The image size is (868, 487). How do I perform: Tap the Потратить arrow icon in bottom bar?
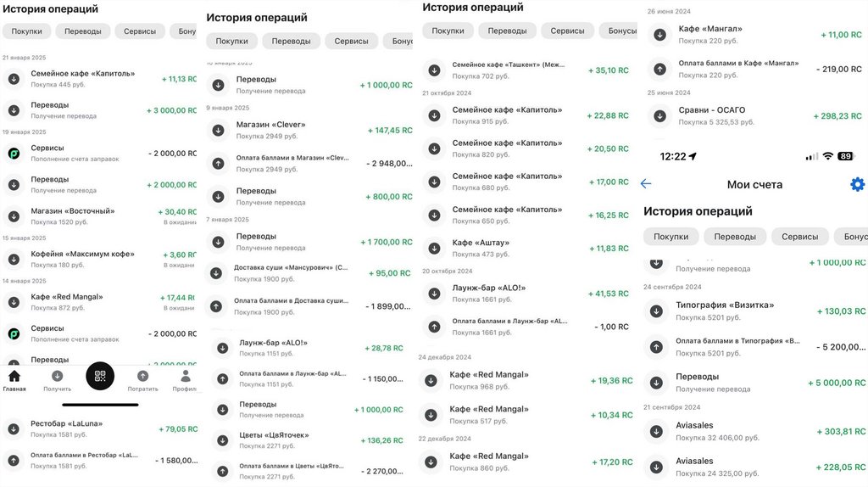[142, 378]
